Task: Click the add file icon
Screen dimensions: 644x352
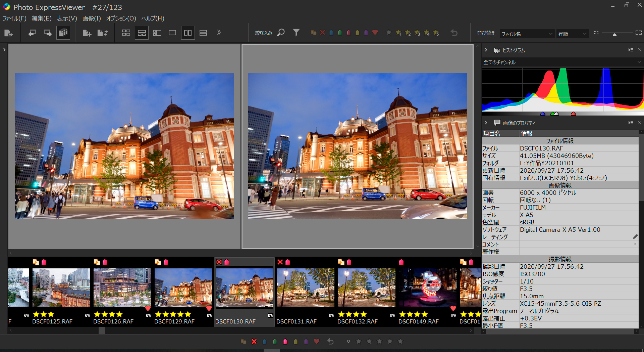Action: 87,33
